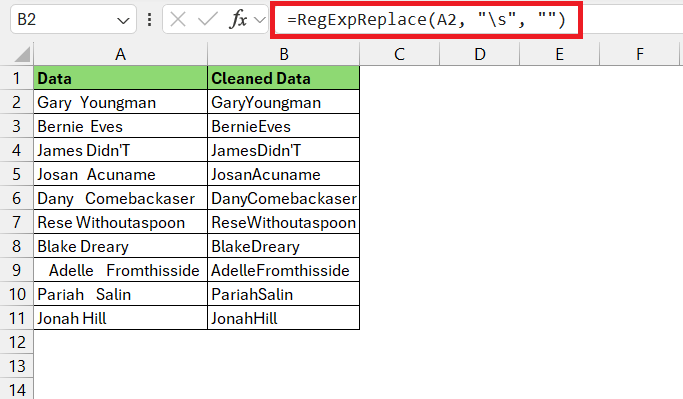683x399 pixels.
Task: Select column E header
Action: [560, 54]
